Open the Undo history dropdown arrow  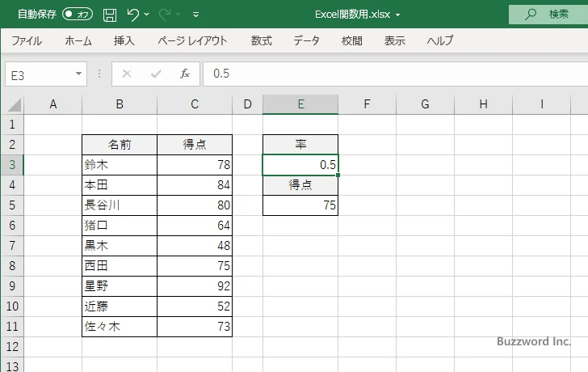coord(147,15)
